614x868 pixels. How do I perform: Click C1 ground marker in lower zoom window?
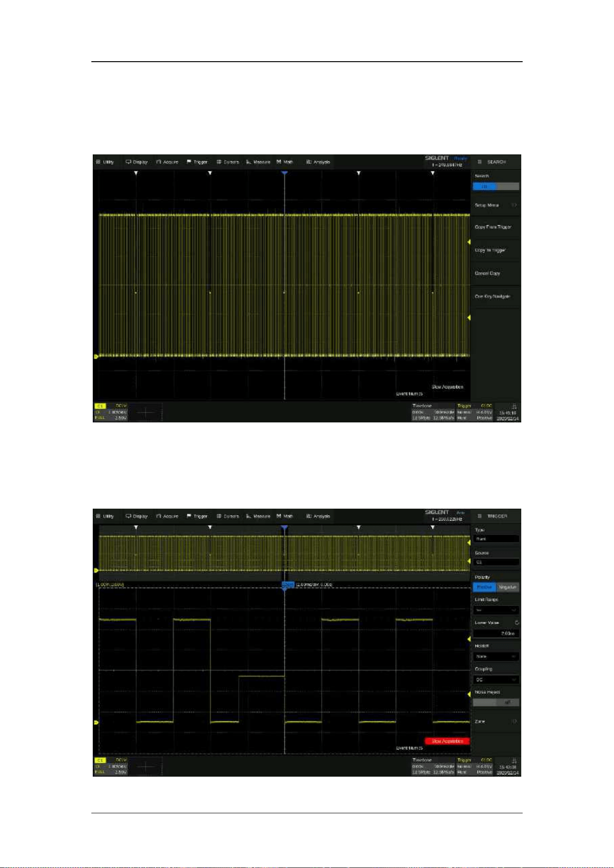click(96, 722)
